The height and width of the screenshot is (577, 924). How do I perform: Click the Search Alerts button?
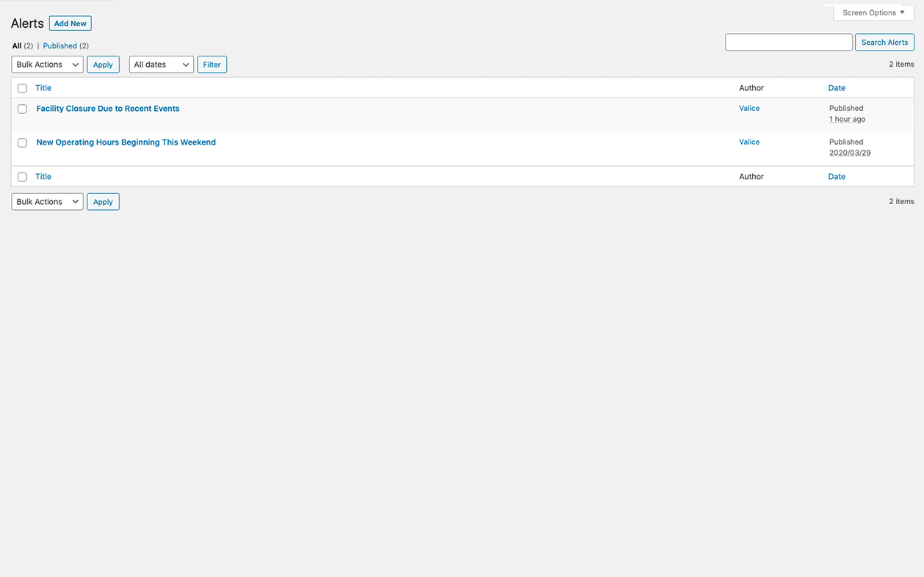884,42
